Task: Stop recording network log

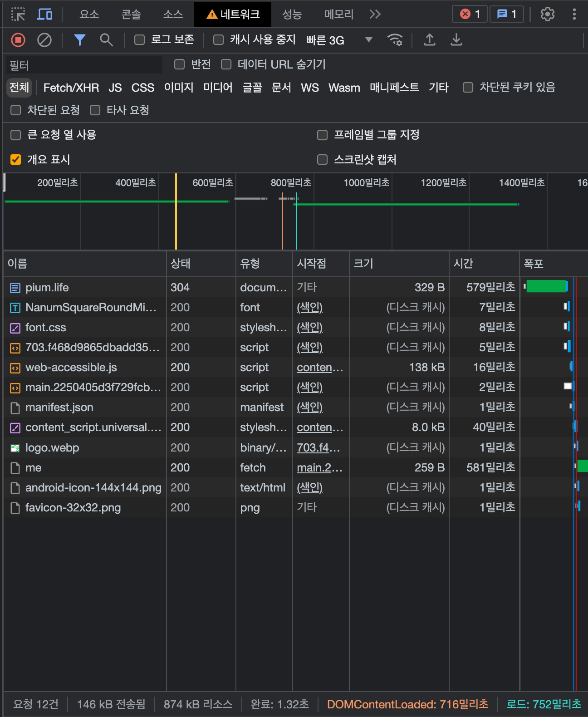Action: pos(18,40)
